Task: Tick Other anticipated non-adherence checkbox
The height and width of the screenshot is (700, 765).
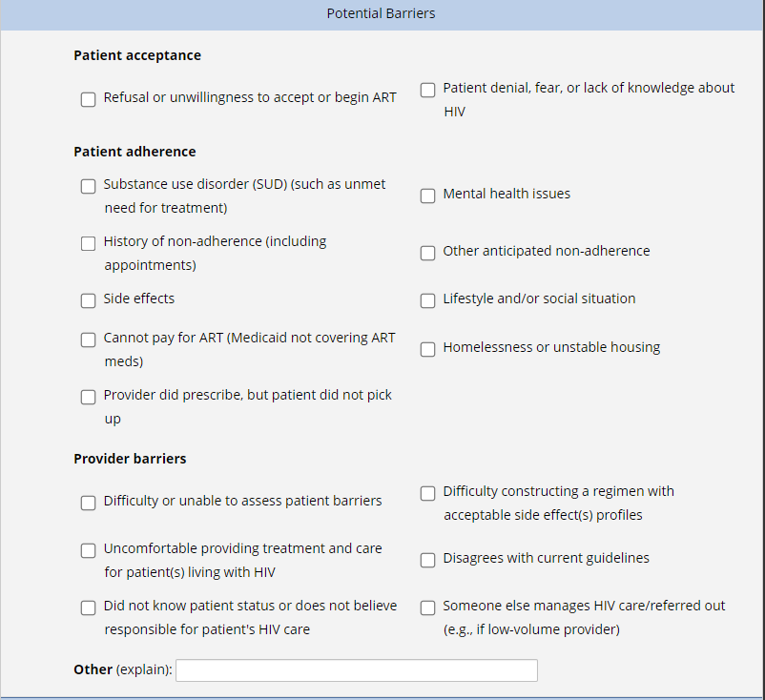Action: tap(428, 253)
